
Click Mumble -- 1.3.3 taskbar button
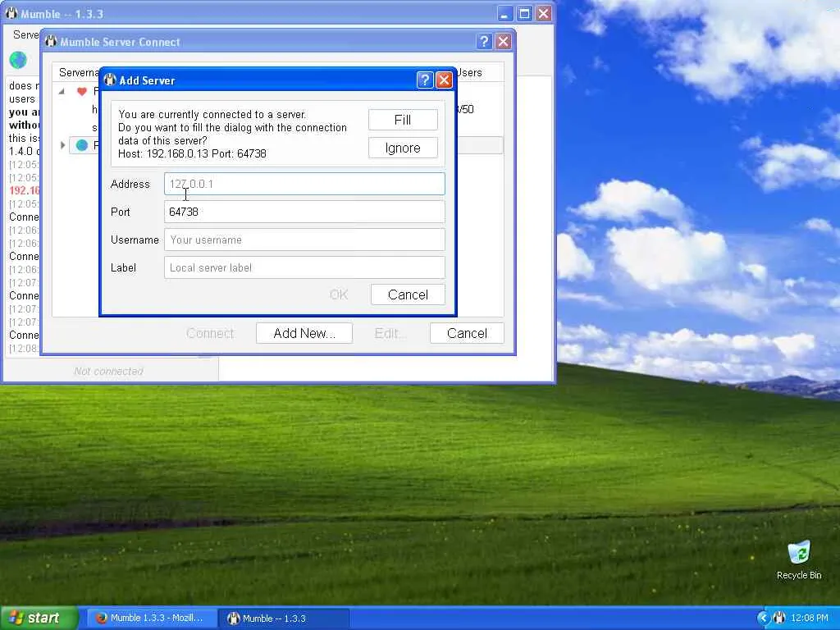(285, 618)
